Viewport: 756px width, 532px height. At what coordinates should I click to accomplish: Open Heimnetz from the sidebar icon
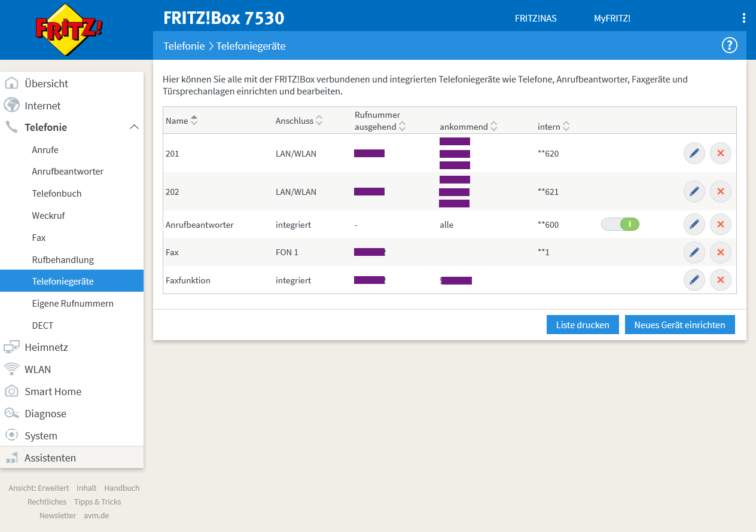(47, 347)
